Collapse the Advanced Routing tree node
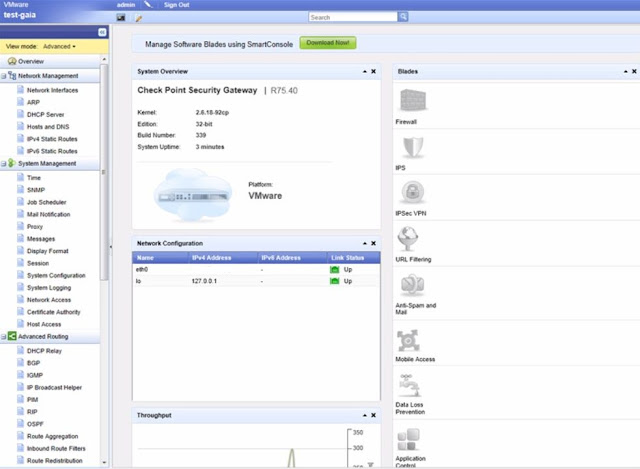Viewport: 640px width, 469px height. [4, 337]
